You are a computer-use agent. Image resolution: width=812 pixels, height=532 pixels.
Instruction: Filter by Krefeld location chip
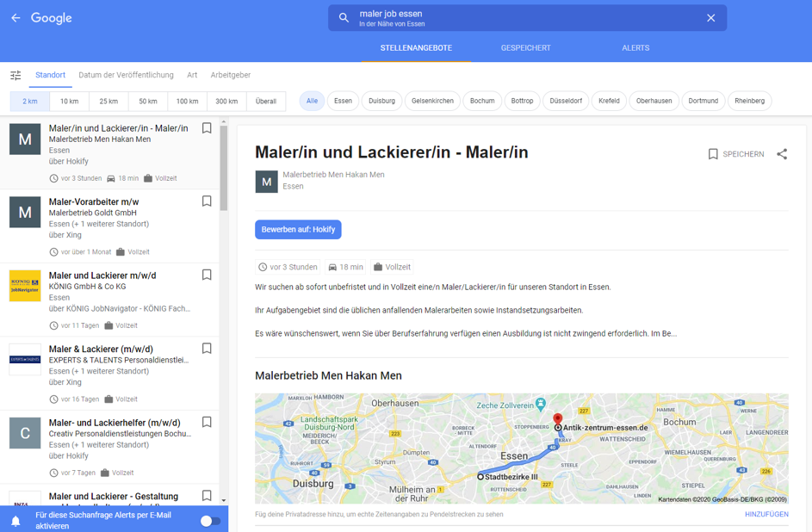[609, 101]
